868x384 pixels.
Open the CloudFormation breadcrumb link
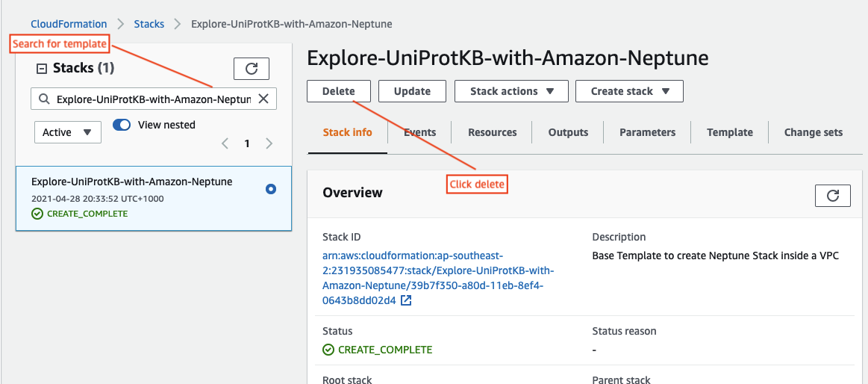(69, 24)
